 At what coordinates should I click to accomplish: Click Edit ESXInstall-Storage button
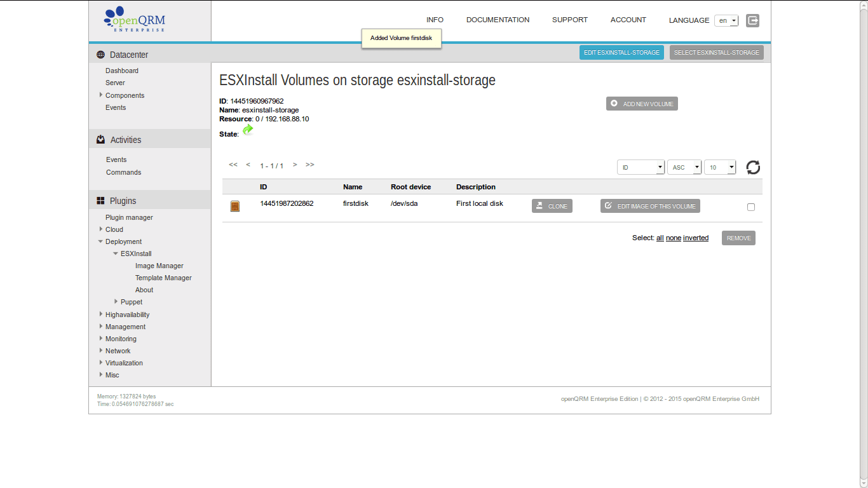coord(621,53)
